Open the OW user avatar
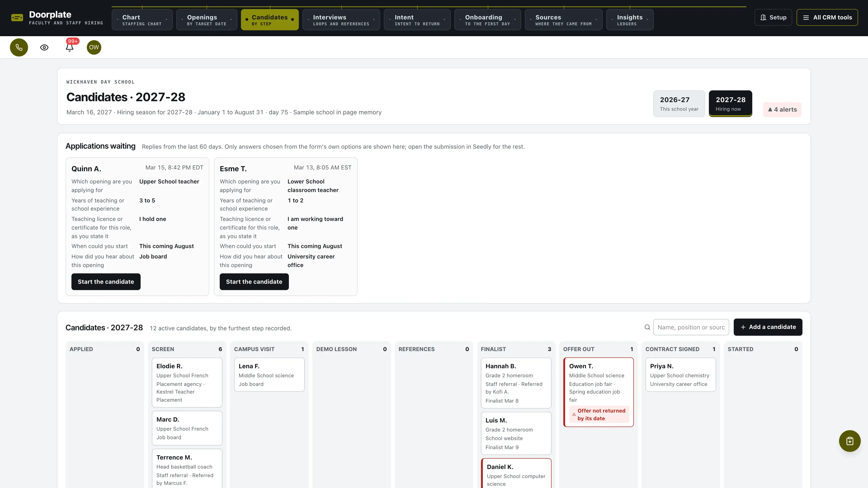This screenshot has width=868, height=488. pyautogui.click(x=94, y=47)
